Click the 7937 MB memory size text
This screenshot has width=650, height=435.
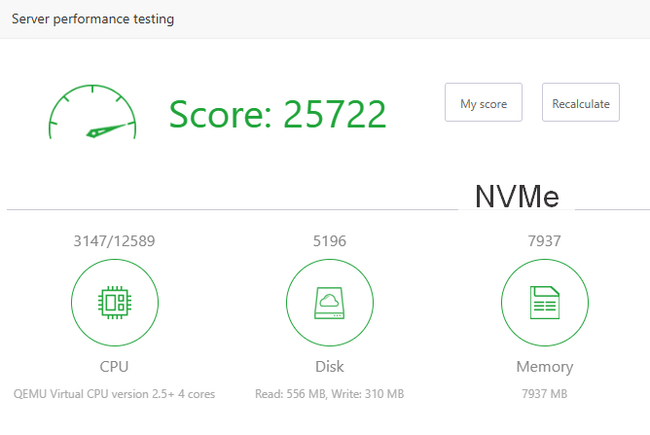[x=544, y=394]
